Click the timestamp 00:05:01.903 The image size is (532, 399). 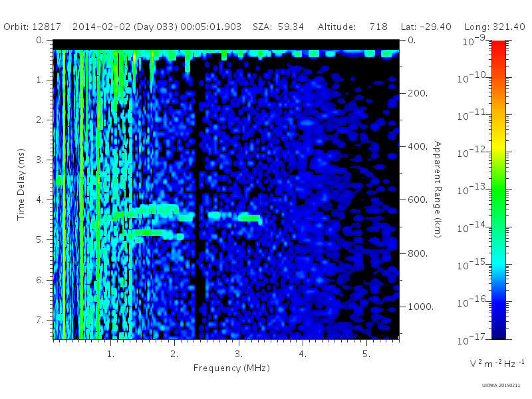[x=211, y=27]
